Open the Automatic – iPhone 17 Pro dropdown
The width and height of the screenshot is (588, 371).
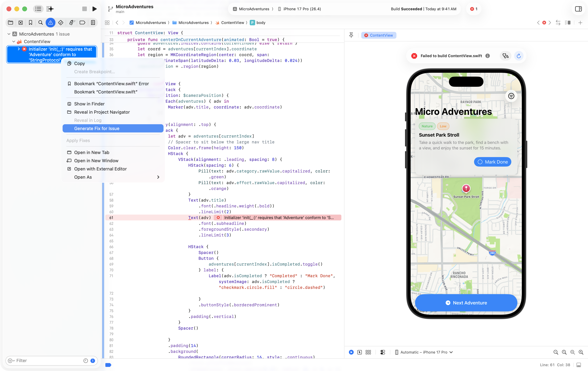[424, 352]
